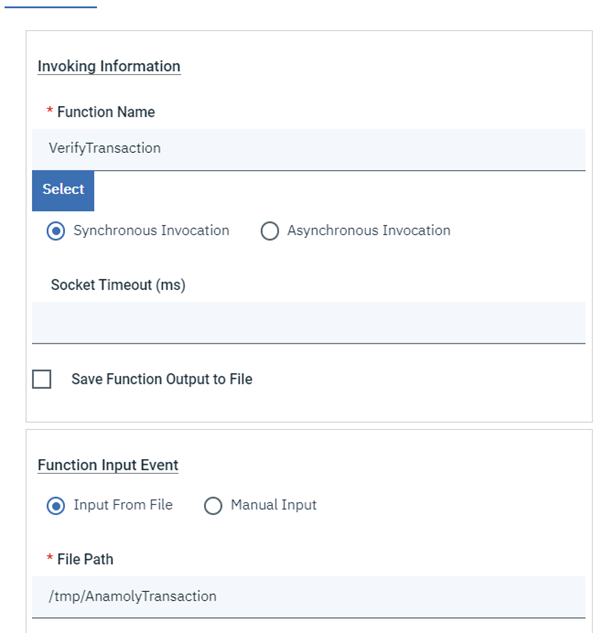This screenshot has height=633, width=602.
Task: Click the blue Select button
Action: (x=63, y=190)
